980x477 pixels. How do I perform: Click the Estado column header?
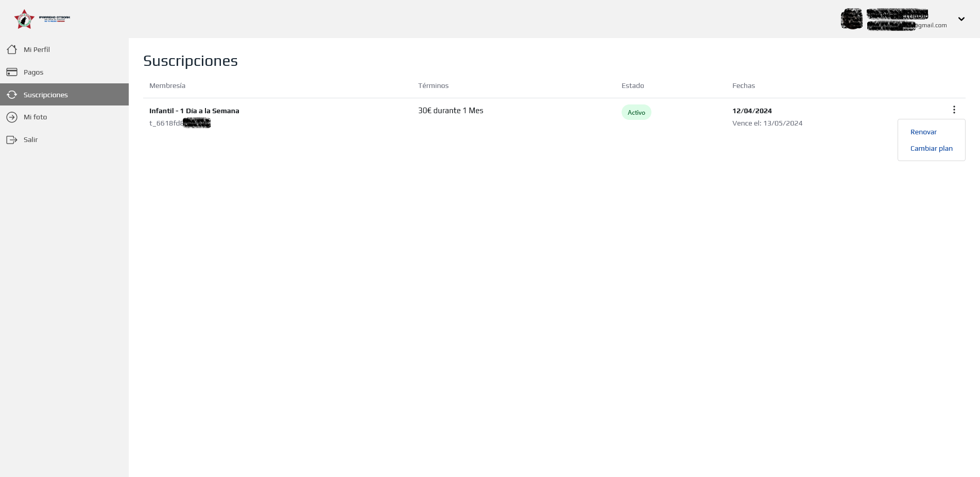point(632,86)
